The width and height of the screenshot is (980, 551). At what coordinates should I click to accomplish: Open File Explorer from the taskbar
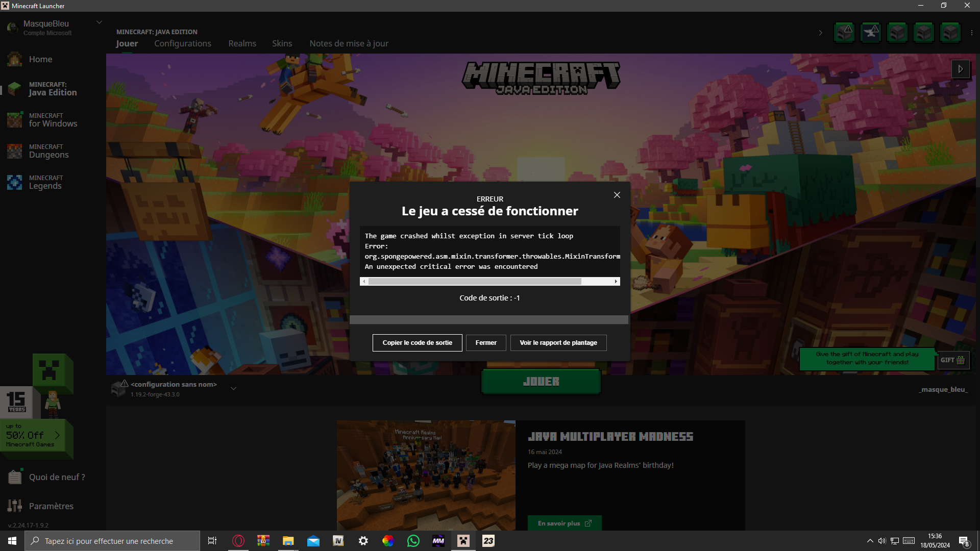[x=288, y=541]
